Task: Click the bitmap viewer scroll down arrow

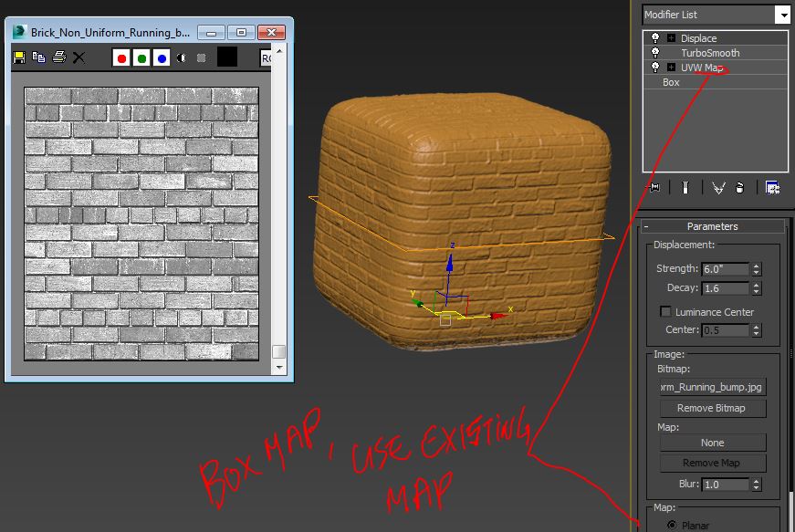Action: [279, 367]
